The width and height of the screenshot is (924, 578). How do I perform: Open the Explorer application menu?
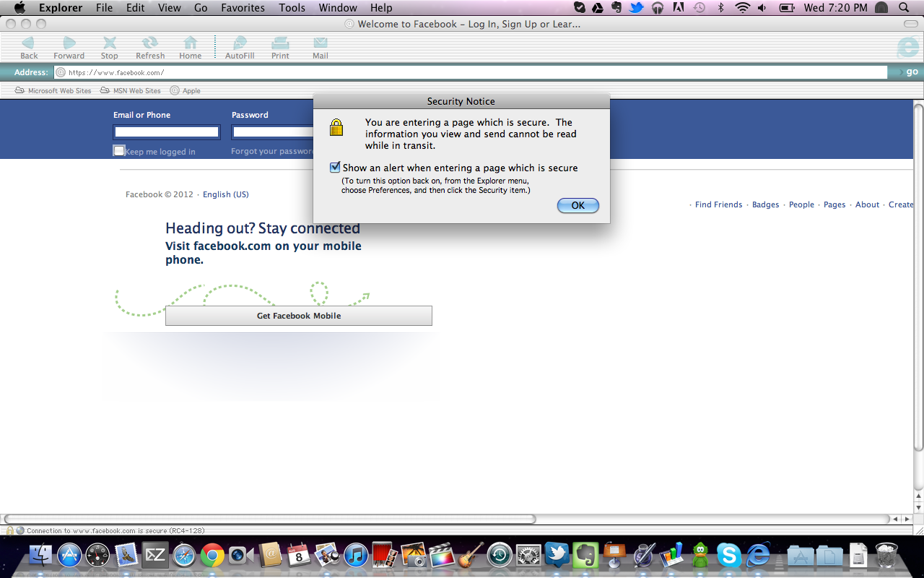click(61, 8)
